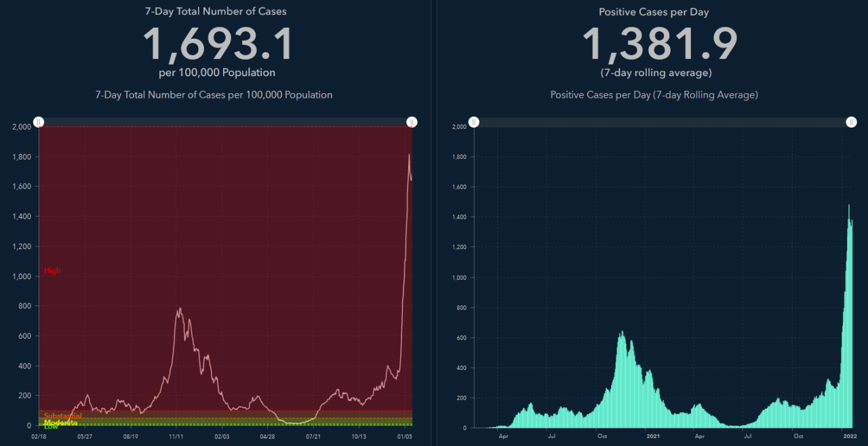Click the 01/05 date on the left x-axis

tap(405, 437)
